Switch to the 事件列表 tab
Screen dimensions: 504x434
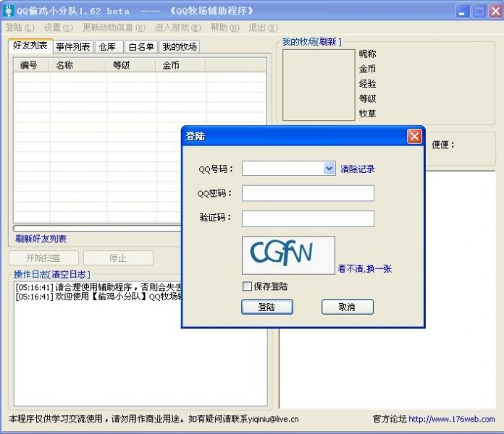(73, 47)
